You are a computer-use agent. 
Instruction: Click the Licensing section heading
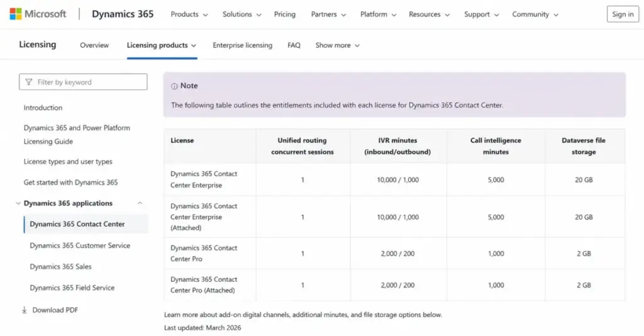(37, 45)
